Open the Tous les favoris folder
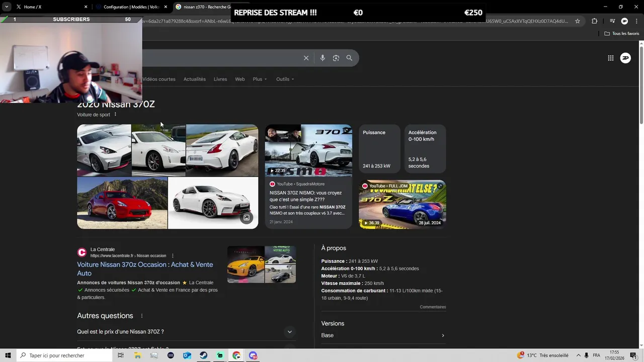This screenshot has width=644, height=362. [622, 34]
